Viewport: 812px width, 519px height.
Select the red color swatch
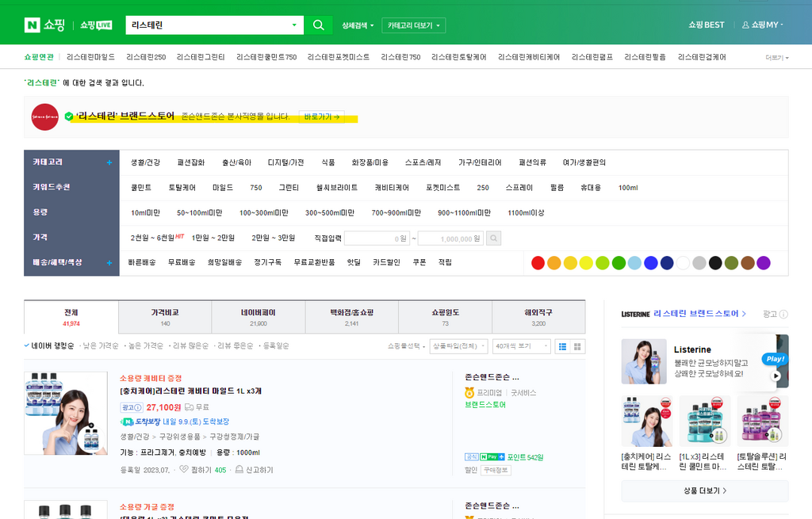(x=538, y=263)
